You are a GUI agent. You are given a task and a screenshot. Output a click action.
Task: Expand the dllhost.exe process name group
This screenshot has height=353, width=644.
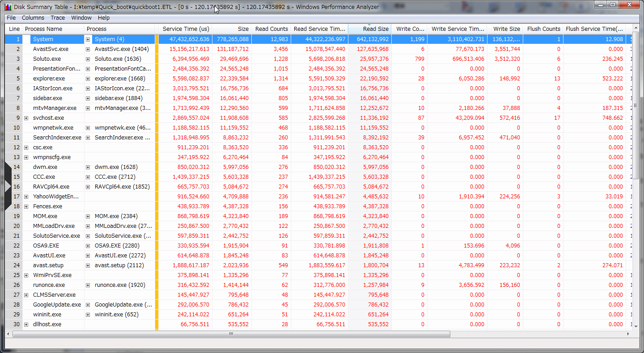26,324
